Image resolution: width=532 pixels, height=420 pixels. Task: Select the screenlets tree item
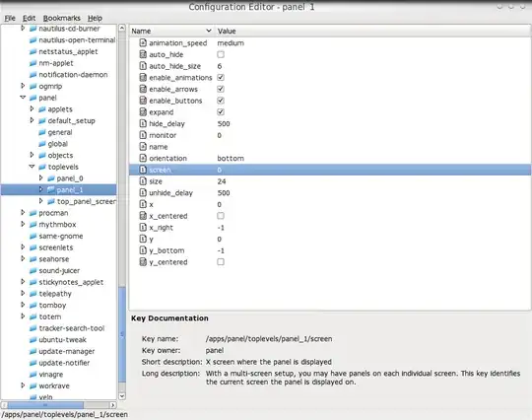pyautogui.click(x=55, y=247)
